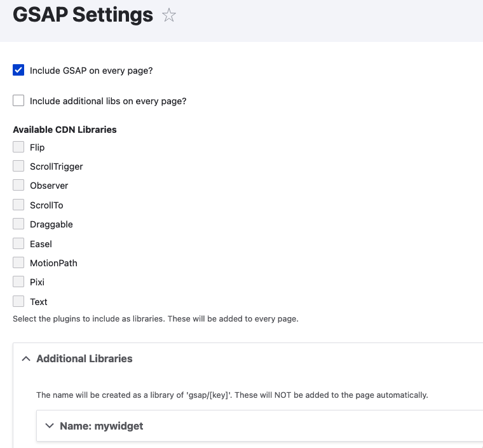Tick the ScrollTrigger checkbox
Screen dimensions: 483x448
(x=18, y=166)
